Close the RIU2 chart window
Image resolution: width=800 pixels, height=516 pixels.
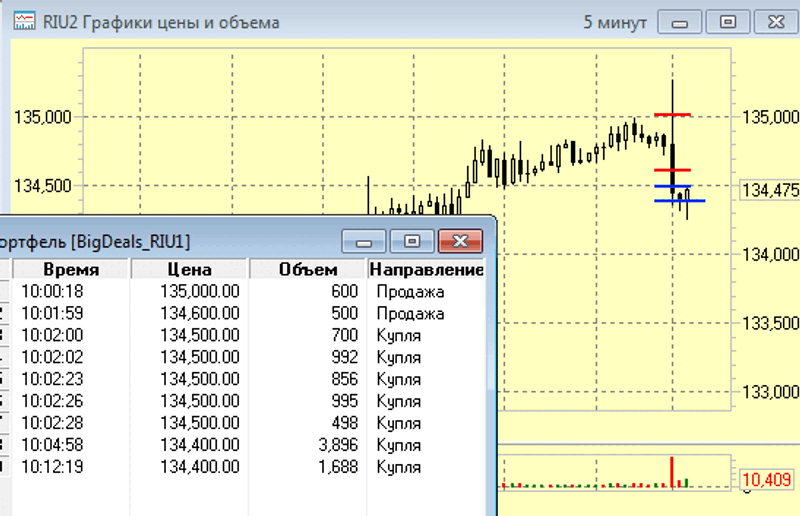click(776, 22)
